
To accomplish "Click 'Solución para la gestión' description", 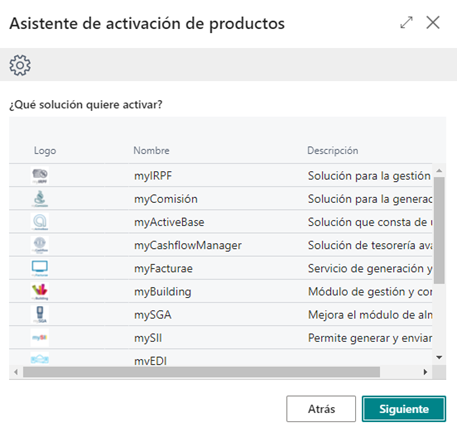I will pos(369,176).
